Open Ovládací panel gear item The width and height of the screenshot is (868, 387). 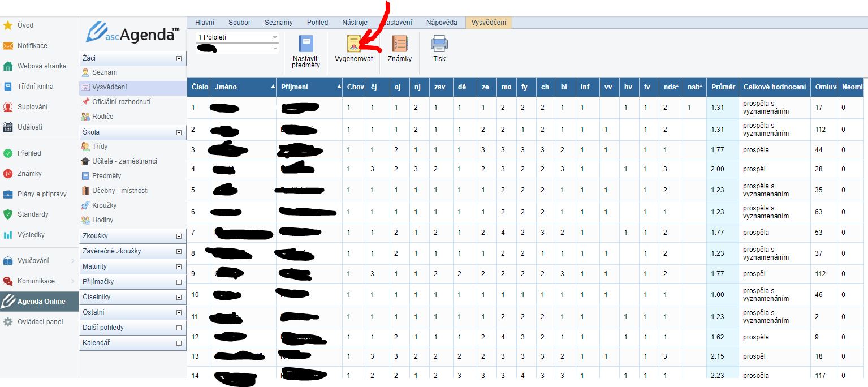pos(40,322)
